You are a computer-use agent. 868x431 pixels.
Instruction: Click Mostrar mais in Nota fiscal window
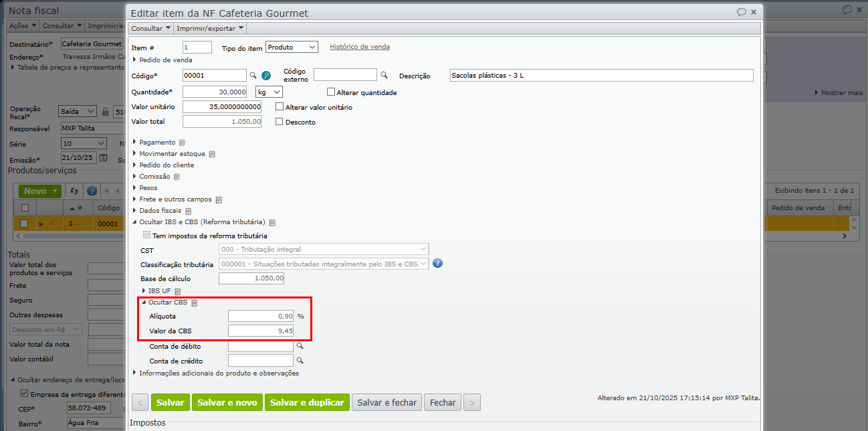[839, 92]
